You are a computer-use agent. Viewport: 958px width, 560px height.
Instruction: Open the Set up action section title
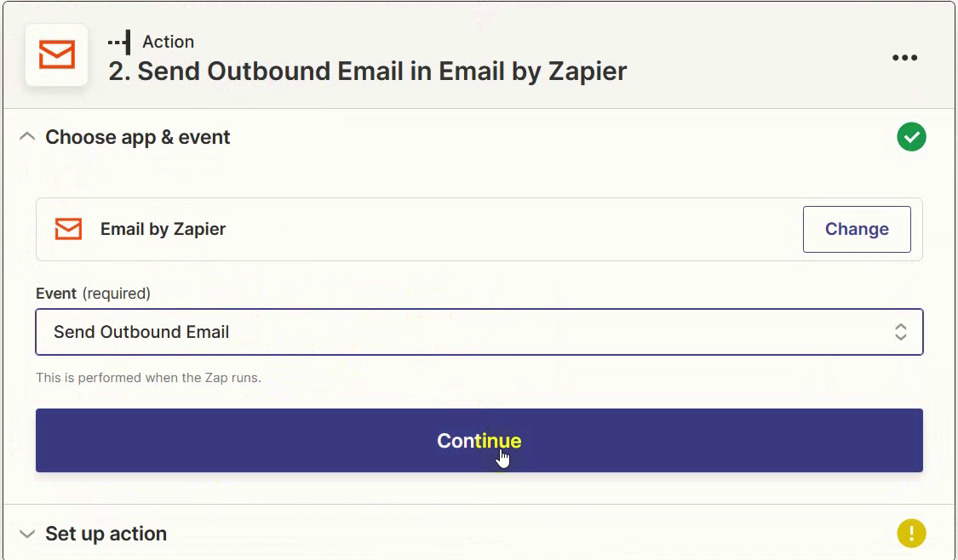pos(106,534)
